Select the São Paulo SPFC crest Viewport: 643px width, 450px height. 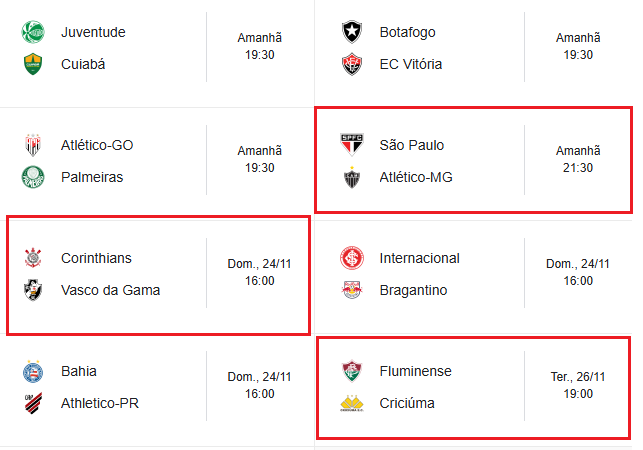coord(352,145)
